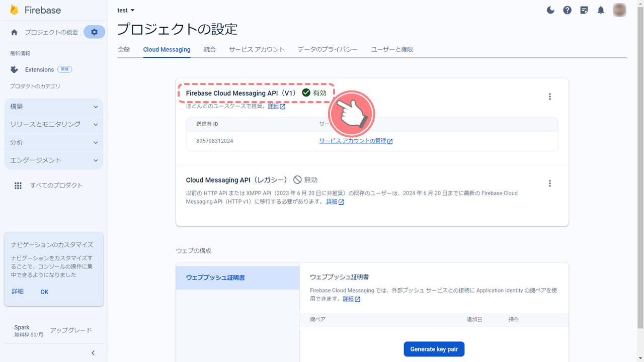
Task: Open the 詳細 link in ウェブプッシュ証明書 description
Action: click(351, 299)
